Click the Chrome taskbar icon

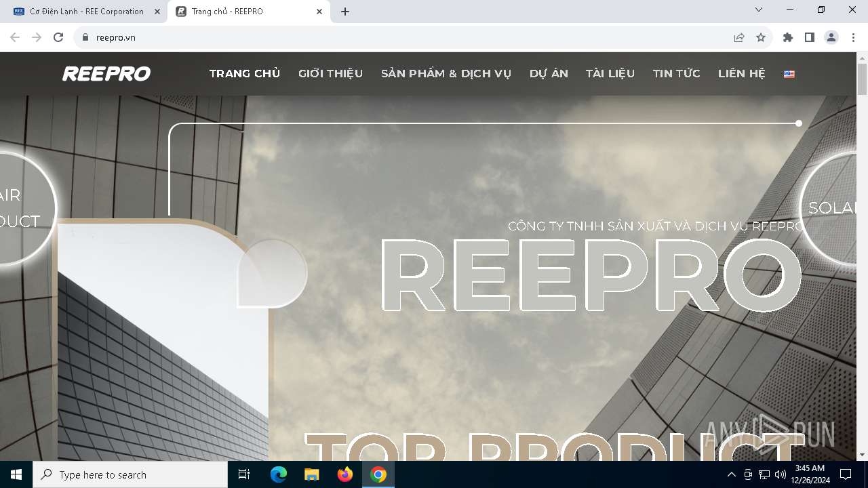[378, 474]
